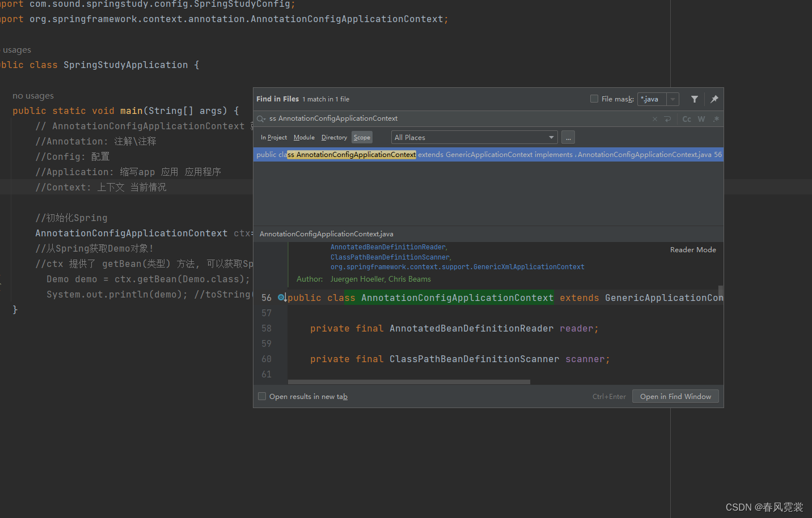Click the import AnnotationConfigApplicationContext line

click(x=224, y=19)
